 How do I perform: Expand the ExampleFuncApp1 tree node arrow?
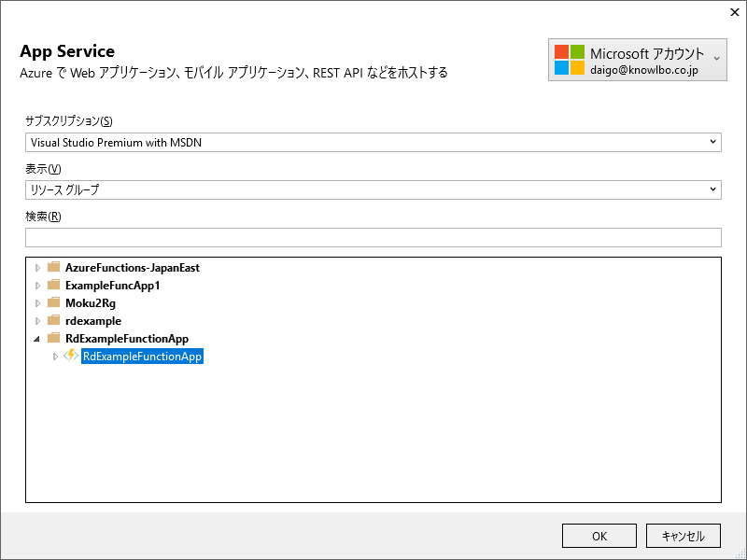(38, 286)
